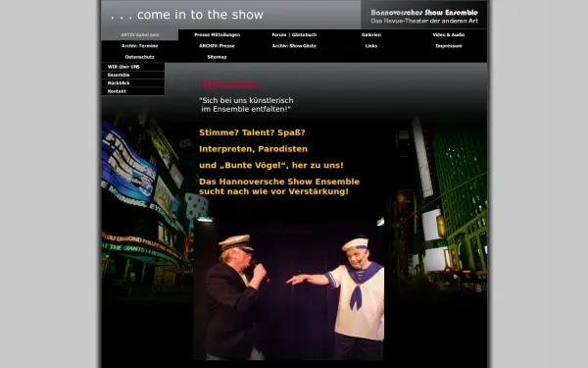Viewport: 588px width, 368px height.
Task: Open Presse Mitteilungen page
Action: coord(218,34)
